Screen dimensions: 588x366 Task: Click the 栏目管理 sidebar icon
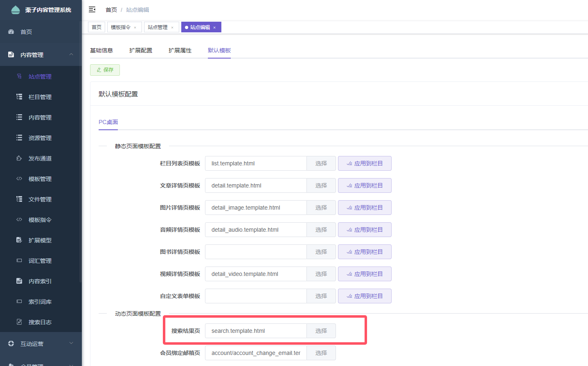click(x=19, y=97)
